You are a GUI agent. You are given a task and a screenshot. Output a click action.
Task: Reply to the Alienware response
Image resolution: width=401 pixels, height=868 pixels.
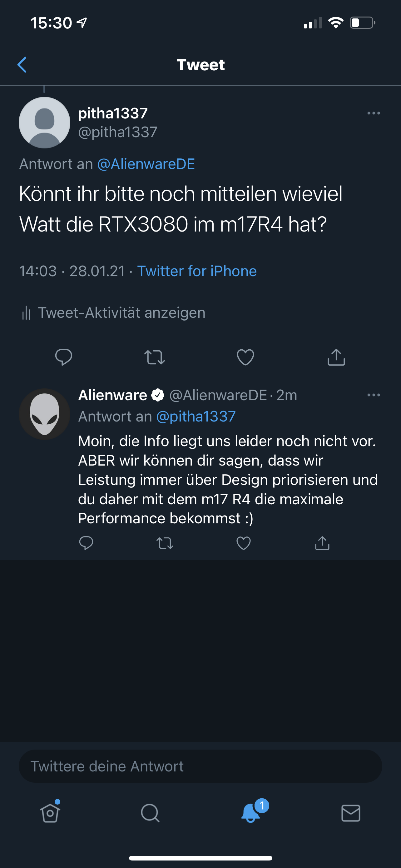point(86,543)
